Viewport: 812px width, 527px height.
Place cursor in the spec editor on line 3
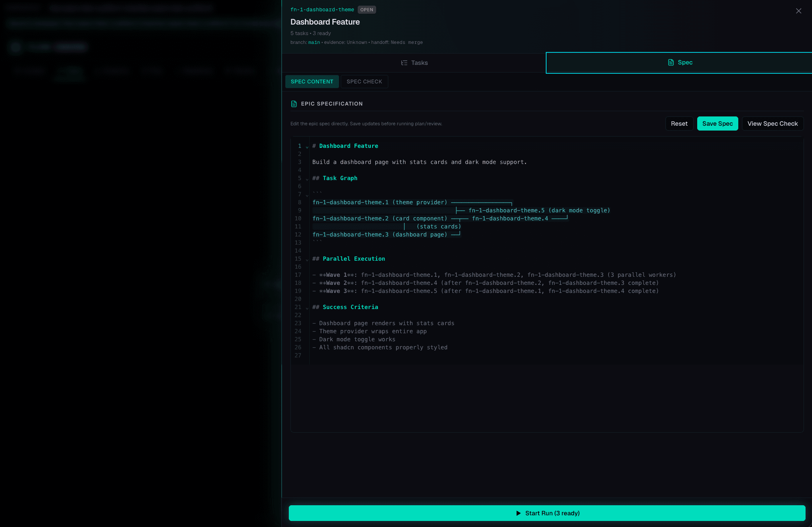(x=419, y=162)
